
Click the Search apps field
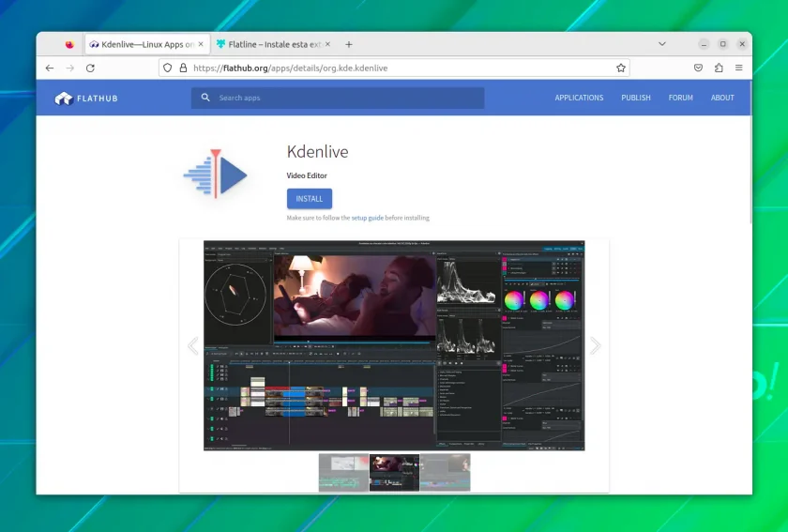[x=338, y=99]
